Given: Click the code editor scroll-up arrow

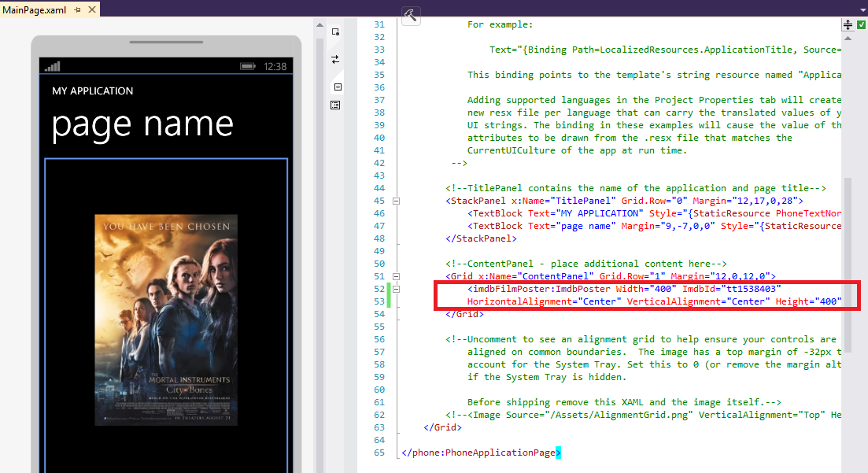Looking at the screenshot, I should [x=848, y=39].
